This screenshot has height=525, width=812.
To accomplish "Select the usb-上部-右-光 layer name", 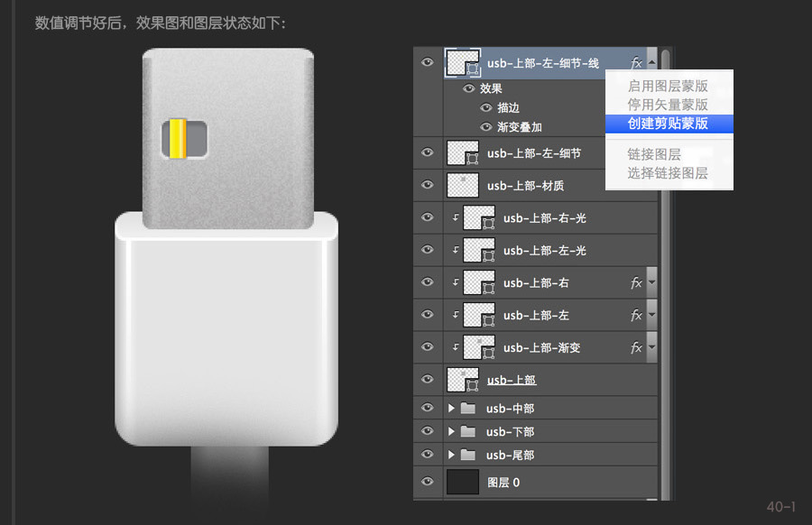I will [545, 218].
